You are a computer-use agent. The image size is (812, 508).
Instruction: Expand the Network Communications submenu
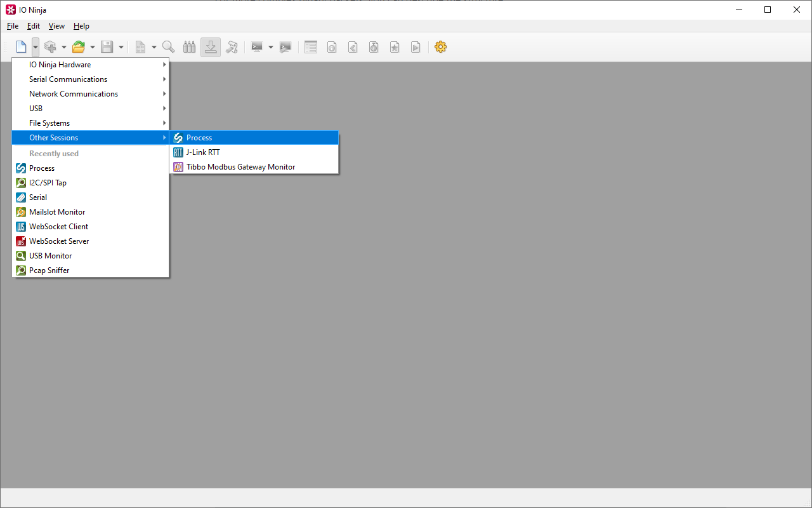91,94
